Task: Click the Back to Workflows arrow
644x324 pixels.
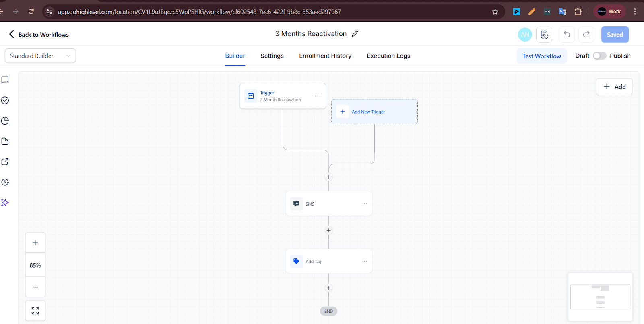Action: click(12, 34)
